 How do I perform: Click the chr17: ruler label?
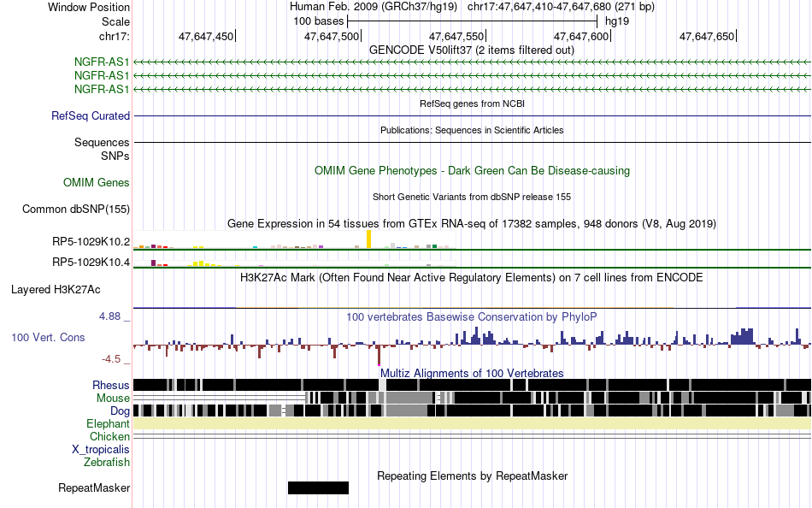[x=114, y=36]
